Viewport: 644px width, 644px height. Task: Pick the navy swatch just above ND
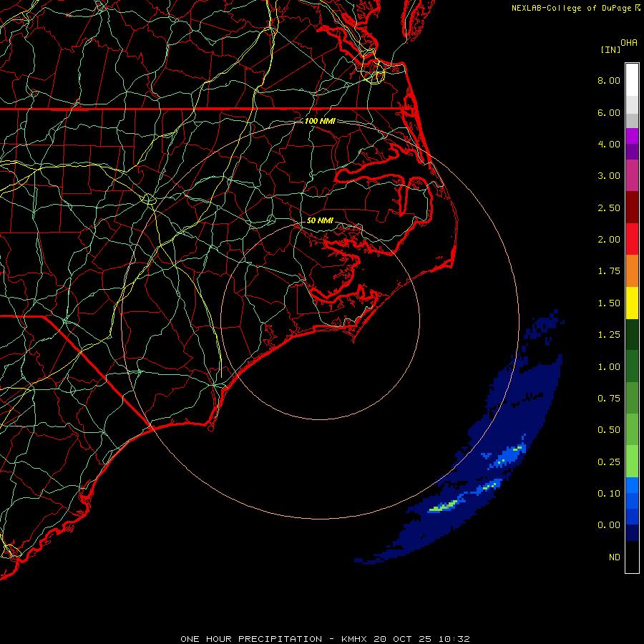point(632,532)
